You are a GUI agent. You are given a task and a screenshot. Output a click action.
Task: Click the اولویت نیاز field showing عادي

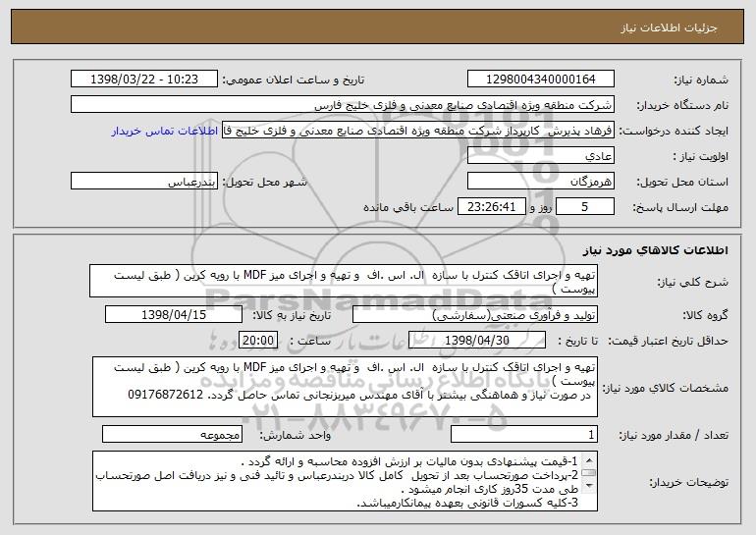pos(540,156)
